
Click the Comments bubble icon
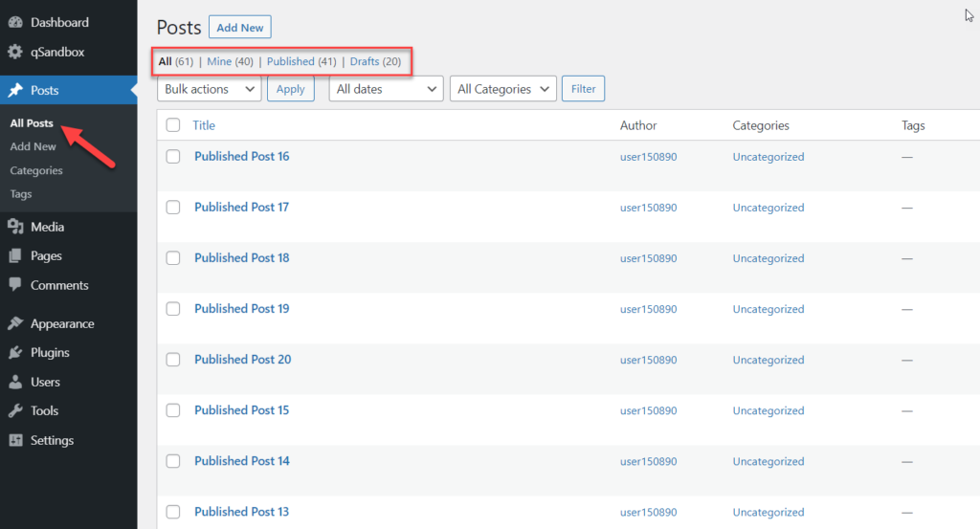coord(15,285)
